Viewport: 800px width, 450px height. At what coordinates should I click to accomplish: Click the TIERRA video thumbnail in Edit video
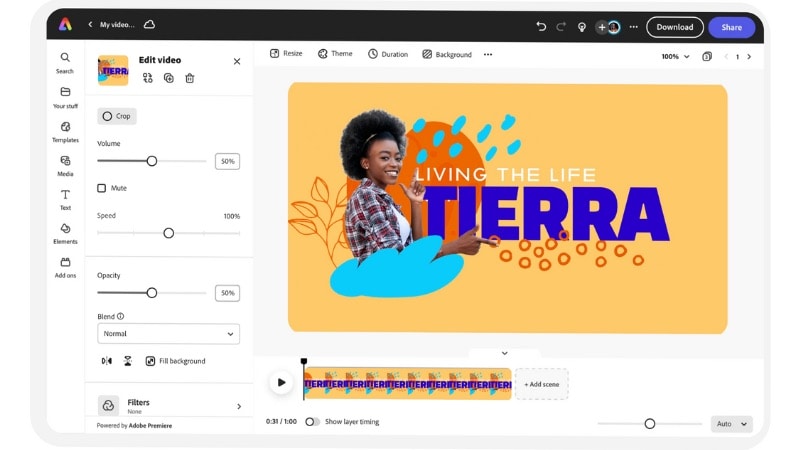click(113, 70)
